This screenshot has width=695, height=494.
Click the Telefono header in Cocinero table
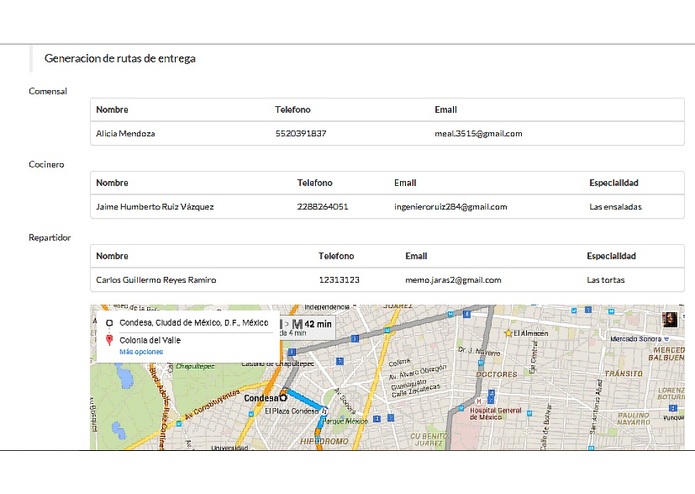[x=315, y=183]
